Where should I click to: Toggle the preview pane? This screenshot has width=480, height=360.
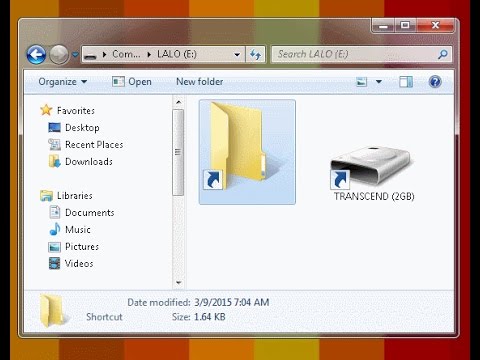(x=406, y=82)
